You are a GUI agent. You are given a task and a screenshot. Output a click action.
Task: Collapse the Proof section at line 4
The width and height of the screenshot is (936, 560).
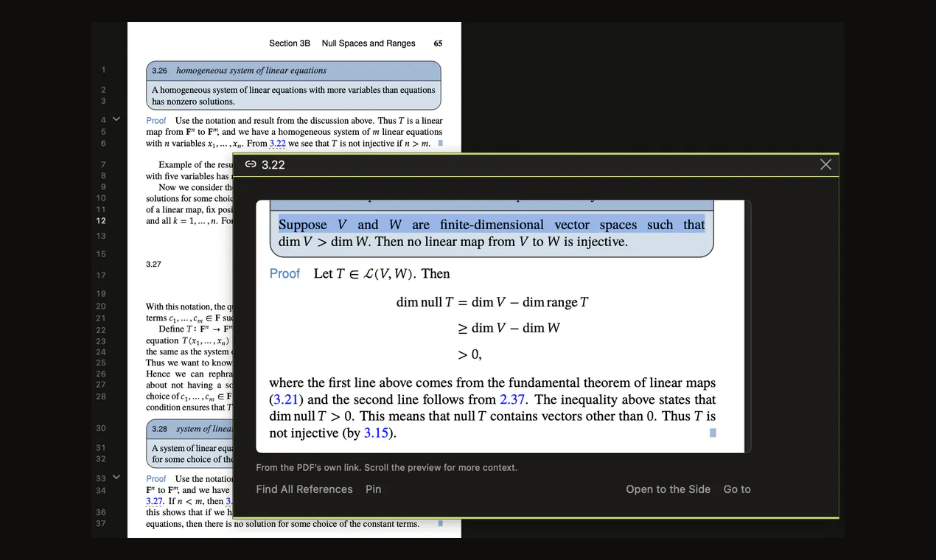click(x=116, y=119)
